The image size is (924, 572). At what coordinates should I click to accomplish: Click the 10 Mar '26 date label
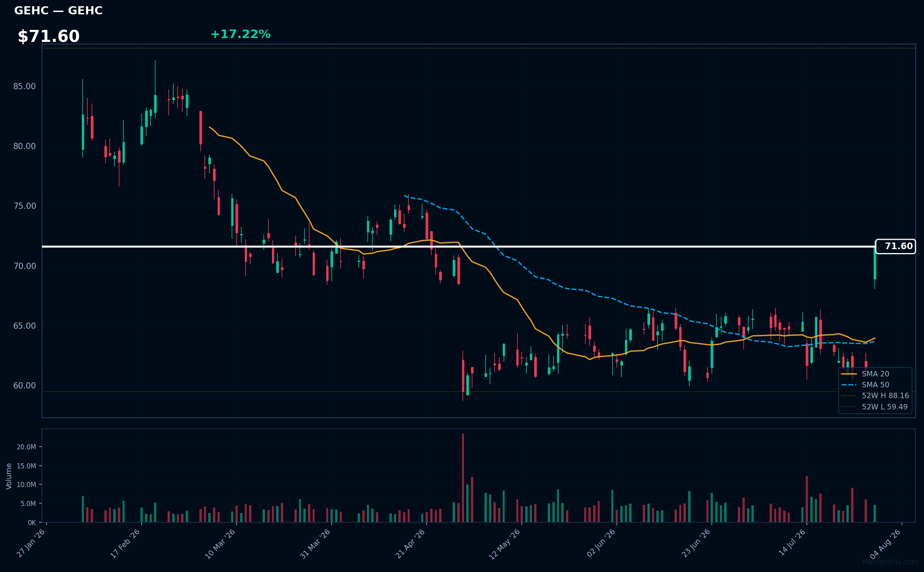tap(220, 544)
